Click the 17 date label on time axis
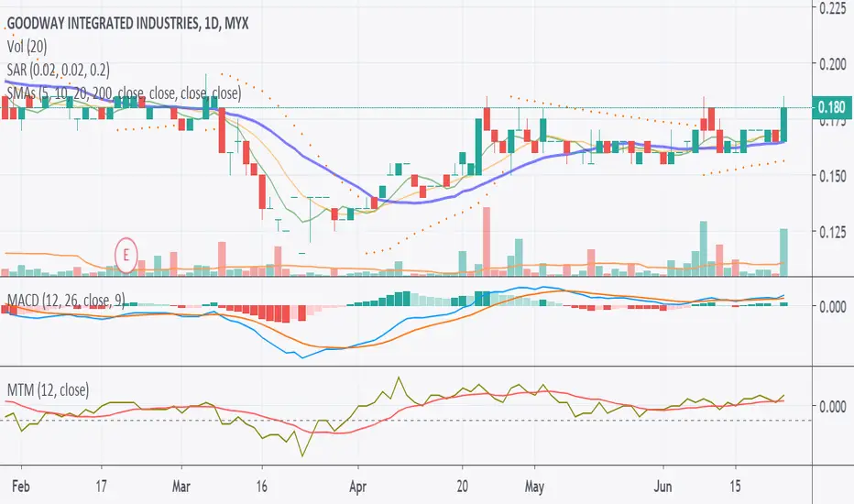The width and height of the screenshot is (854, 504). pos(101,486)
